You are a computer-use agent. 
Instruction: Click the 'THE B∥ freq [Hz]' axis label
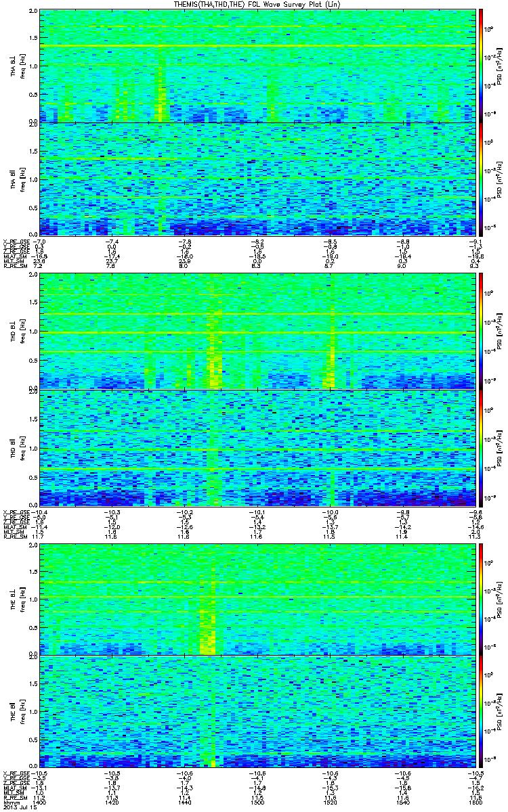[x=16, y=713]
